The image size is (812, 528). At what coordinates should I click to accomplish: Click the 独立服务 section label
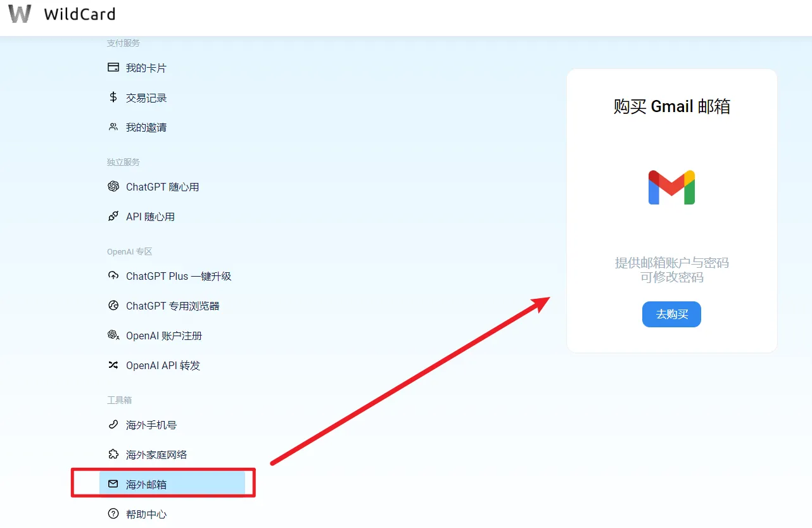tap(124, 162)
